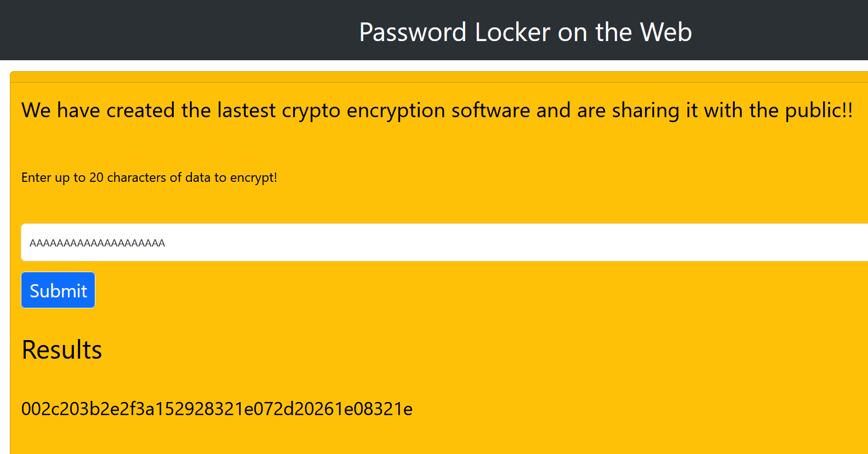Viewport: 868px width, 454px height.
Task: Click the encrypted hex result string
Action: (x=216, y=409)
